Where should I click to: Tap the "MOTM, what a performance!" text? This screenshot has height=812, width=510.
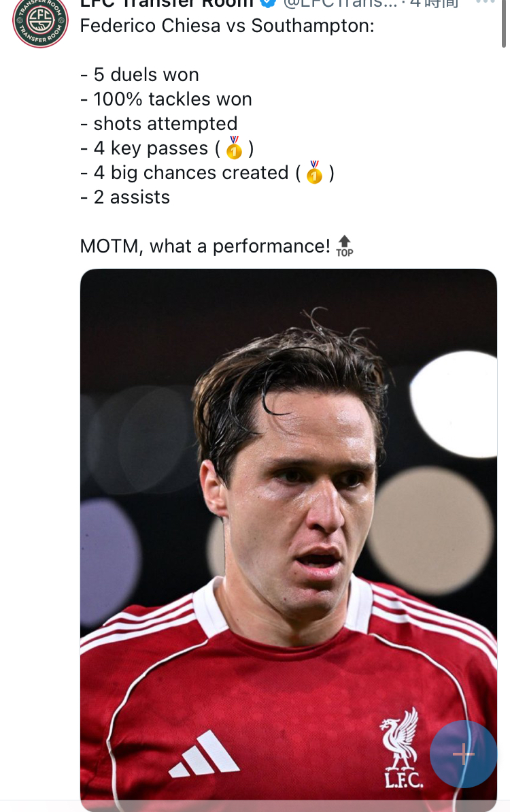(205, 246)
